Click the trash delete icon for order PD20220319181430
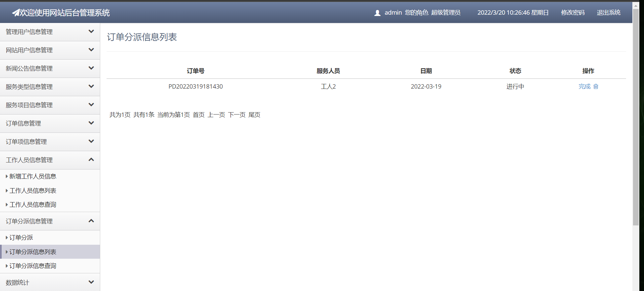 coord(596,87)
